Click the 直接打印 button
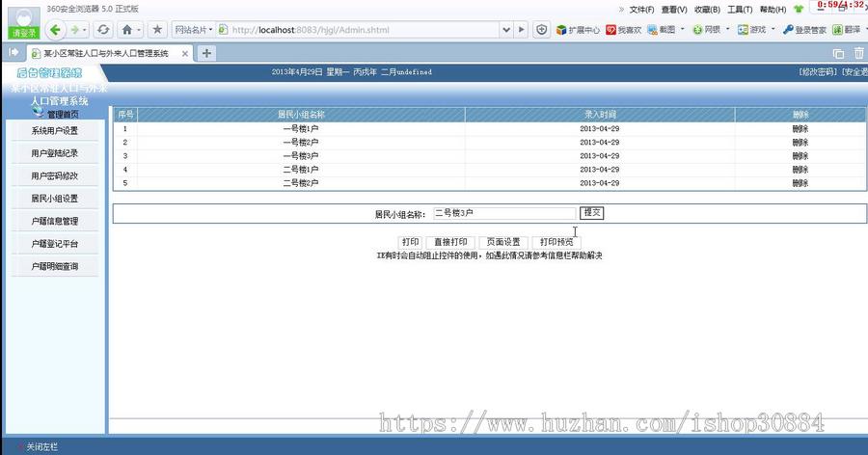This screenshot has width=868, height=455. coord(450,242)
